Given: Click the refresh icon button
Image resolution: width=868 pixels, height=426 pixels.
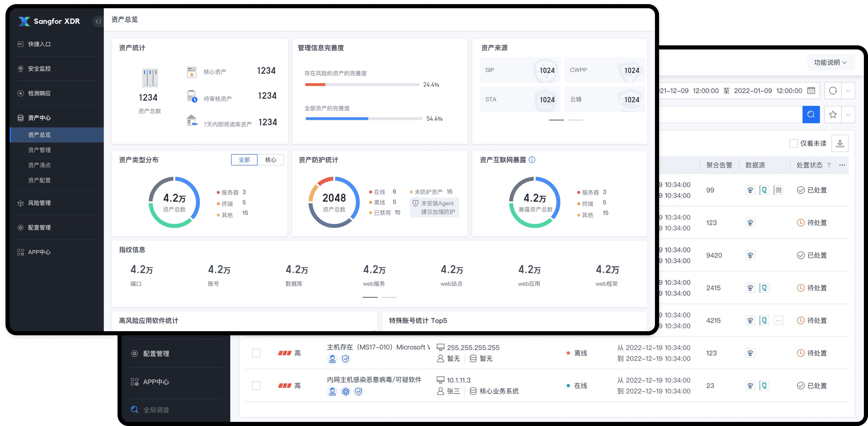Looking at the screenshot, I should click(x=833, y=91).
